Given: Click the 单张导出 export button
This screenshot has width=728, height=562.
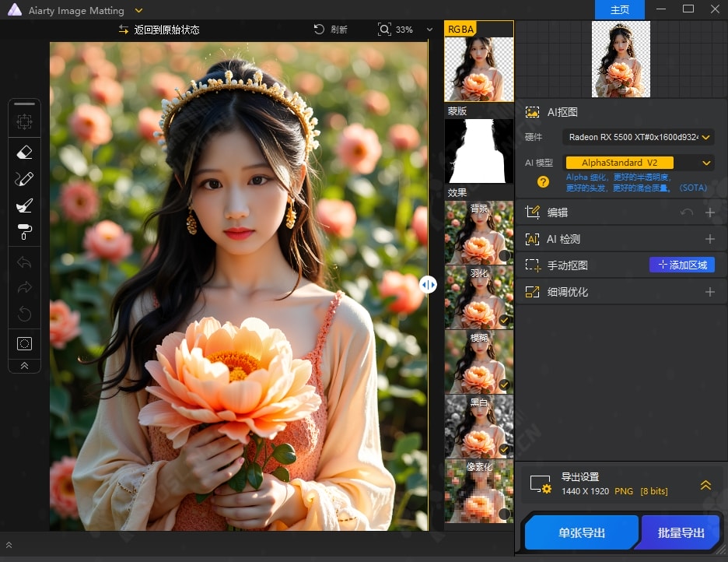Looking at the screenshot, I should (582, 533).
